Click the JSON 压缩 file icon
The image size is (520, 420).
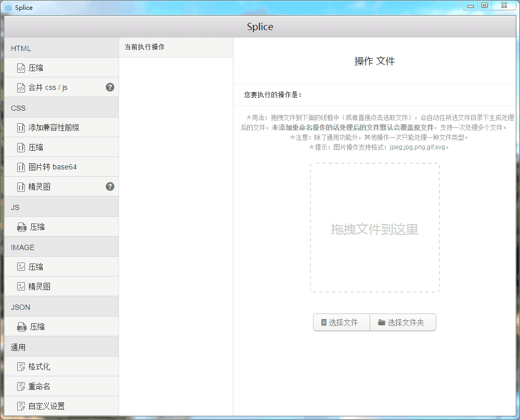click(x=22, y=327)
